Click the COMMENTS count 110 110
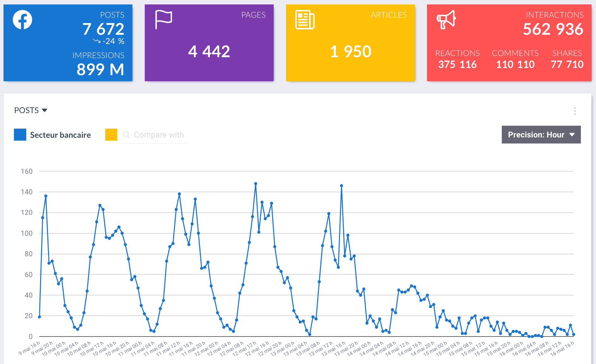The image size is (596, 364). click(x=515, y=64)
